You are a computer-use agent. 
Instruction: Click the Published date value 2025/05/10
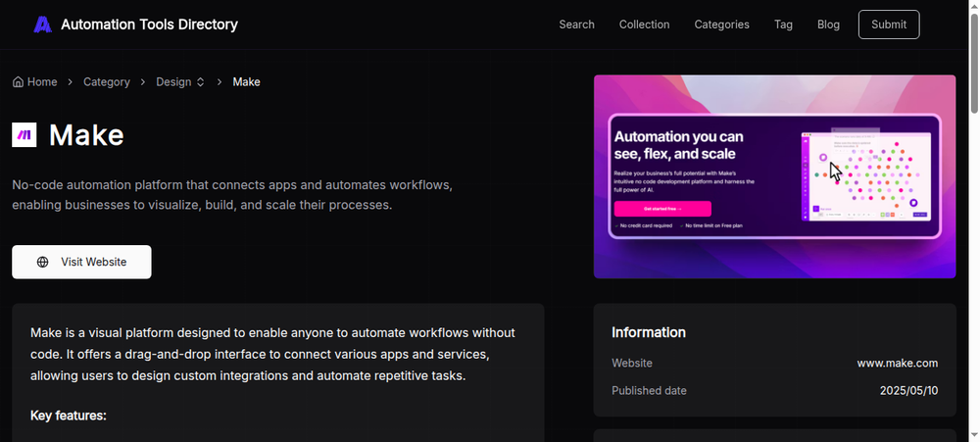[x=908, y=391]
